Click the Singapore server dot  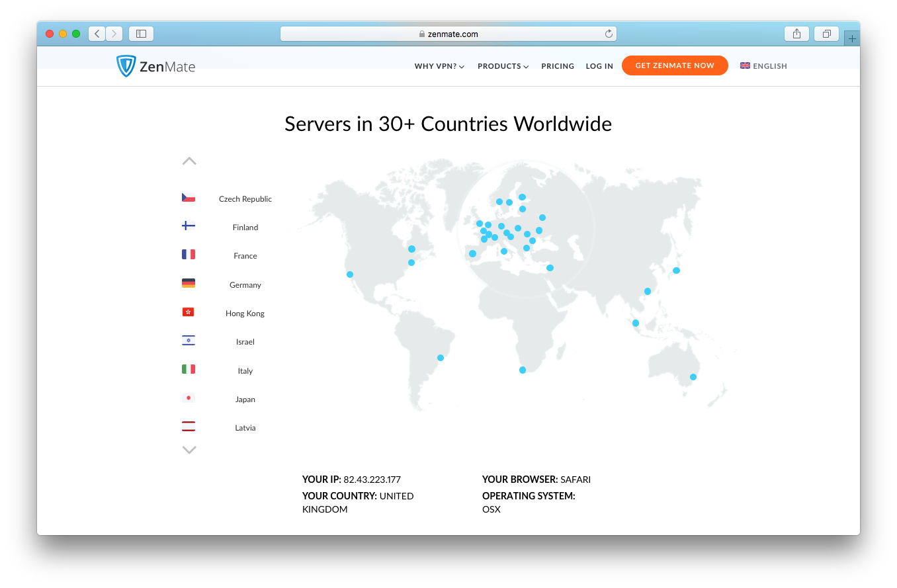click(636, 323)
